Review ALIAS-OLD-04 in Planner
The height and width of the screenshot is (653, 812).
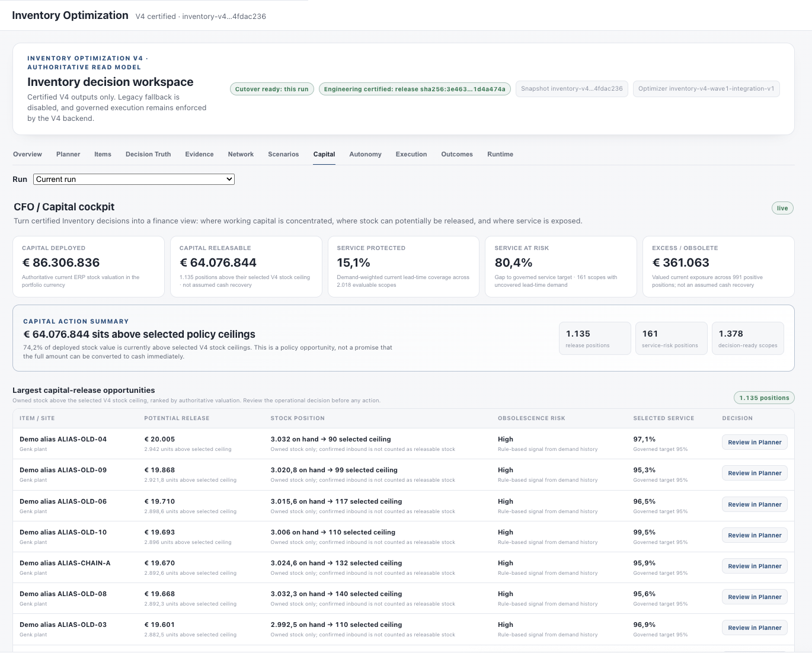coord(755,442)
